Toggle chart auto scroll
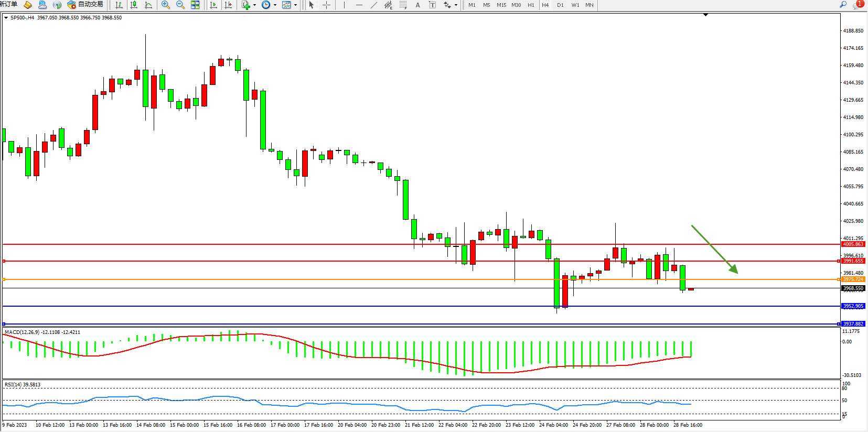The image size is (868, 432). click(x=213, y=5)
